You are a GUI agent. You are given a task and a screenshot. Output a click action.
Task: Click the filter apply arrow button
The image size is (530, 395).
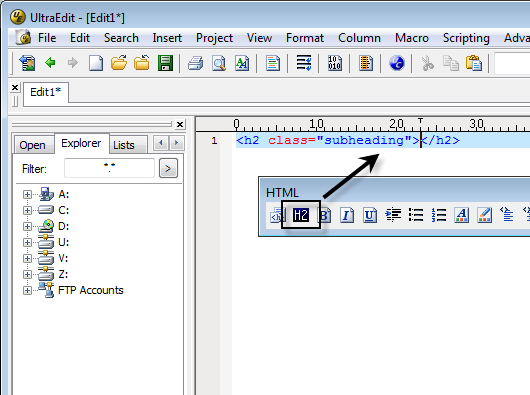point(168,168)
